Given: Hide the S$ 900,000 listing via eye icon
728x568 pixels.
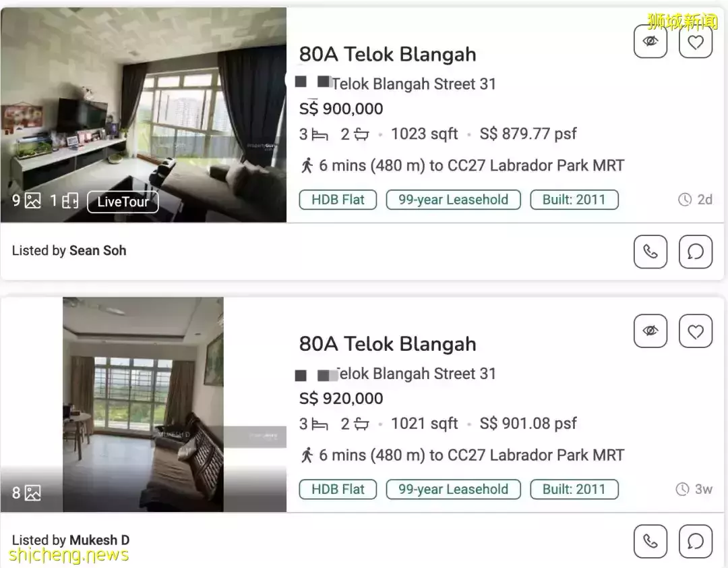Looking at the screenshot, I should click(650, 42).
